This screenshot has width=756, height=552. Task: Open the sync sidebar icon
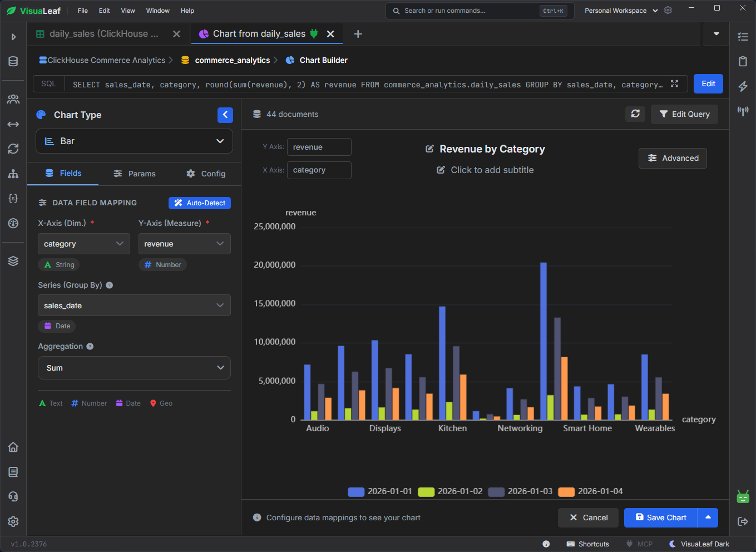click(13, 149)
